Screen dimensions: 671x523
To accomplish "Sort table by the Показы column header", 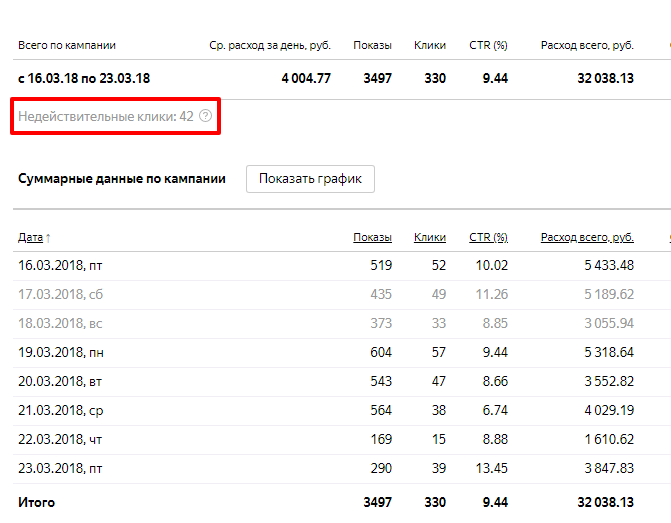I will [372, 237].
